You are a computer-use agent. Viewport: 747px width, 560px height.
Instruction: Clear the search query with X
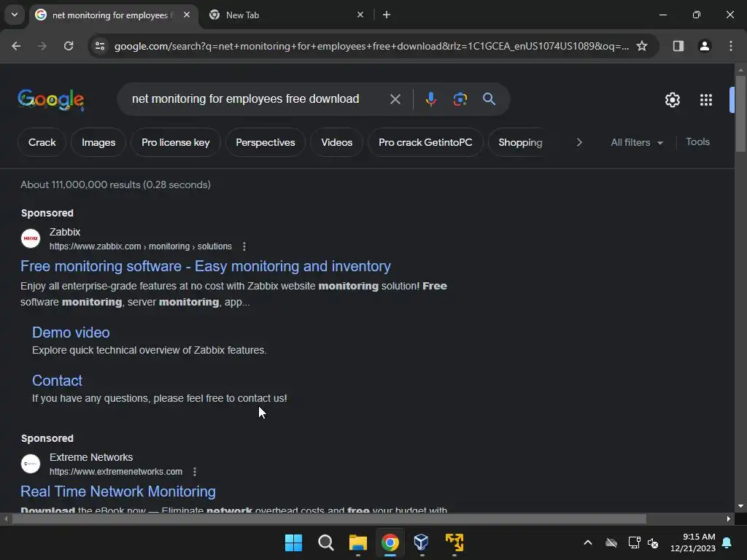click(x=395, y=99)
